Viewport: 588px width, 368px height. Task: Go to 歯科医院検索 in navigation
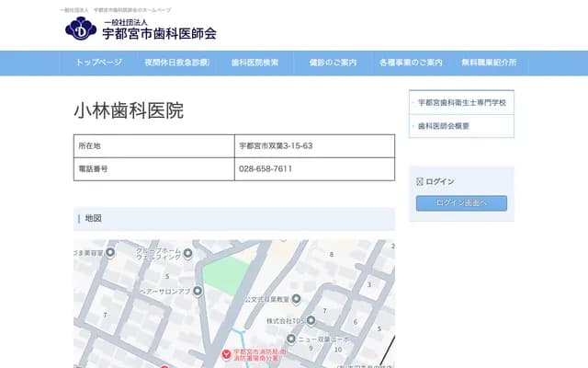pyautogui.click(x=254, y=63)
